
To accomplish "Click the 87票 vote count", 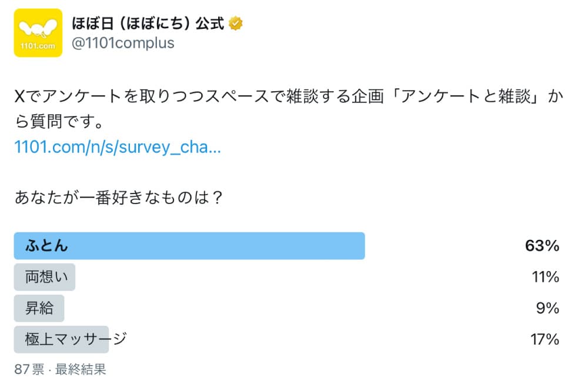I will 29,369.
